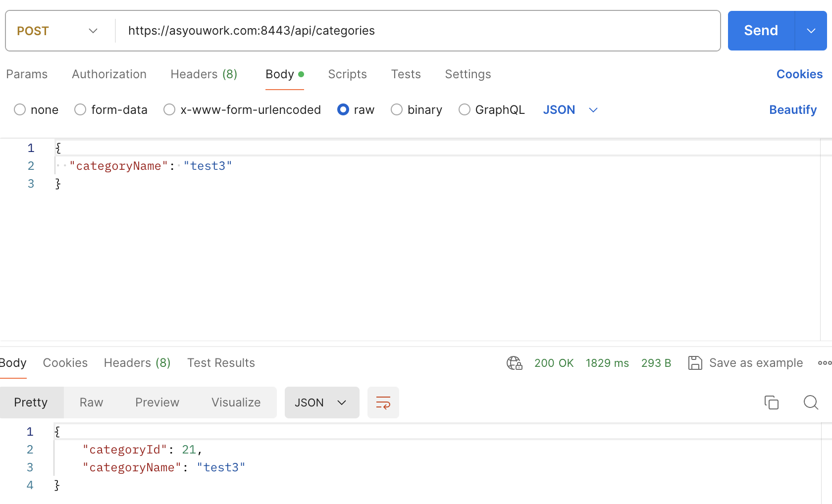Open the request body JSON type dropdown
This screenshot has height=504, width=832.
pyautogui.click(x=571, y=110)
